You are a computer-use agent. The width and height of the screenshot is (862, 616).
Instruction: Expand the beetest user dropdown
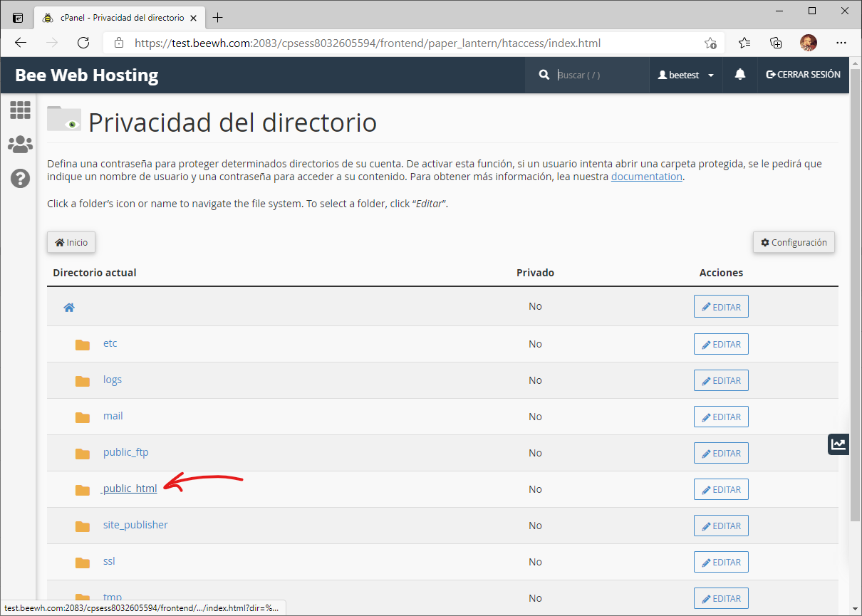686,75
